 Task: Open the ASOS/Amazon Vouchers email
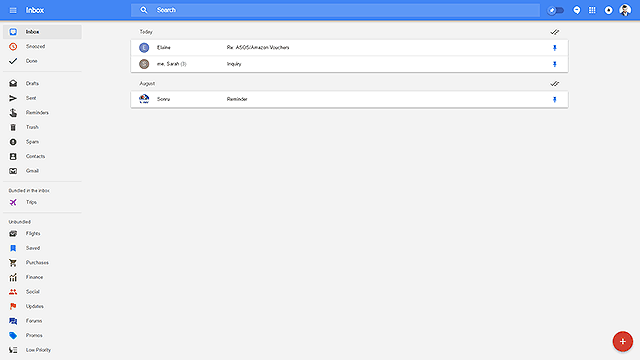(x=349, y=48)
